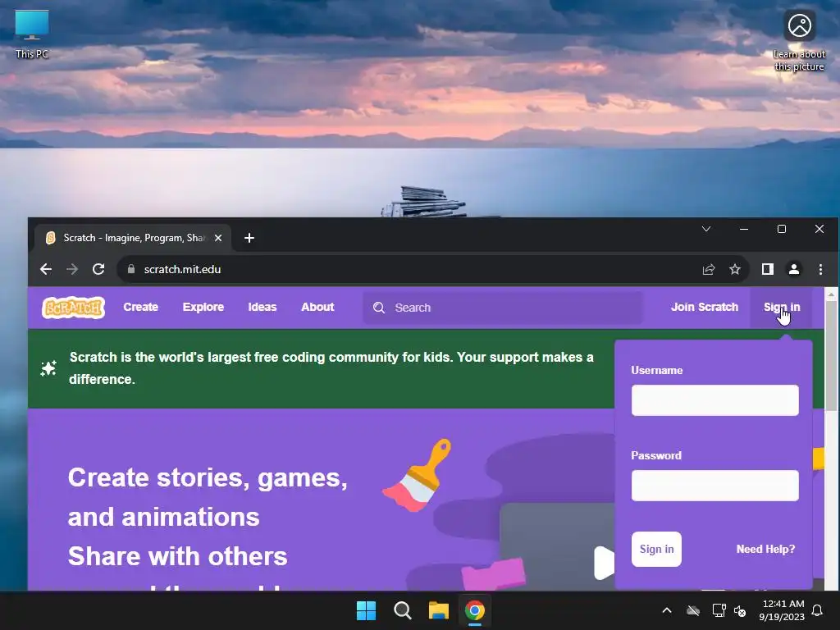Click the Chrome taskbar icon
The height and width of the screenshot is (630, 840).
pyautogui.click(x=475, y=610)
